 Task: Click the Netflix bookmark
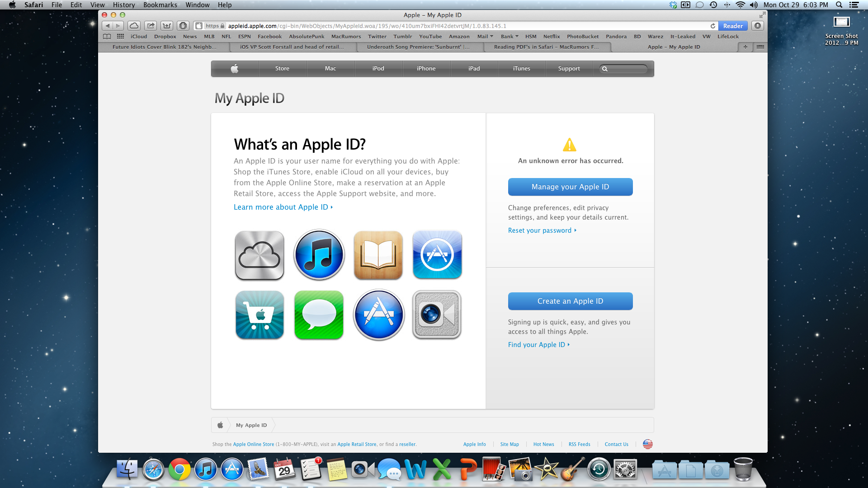coord(552,37)
